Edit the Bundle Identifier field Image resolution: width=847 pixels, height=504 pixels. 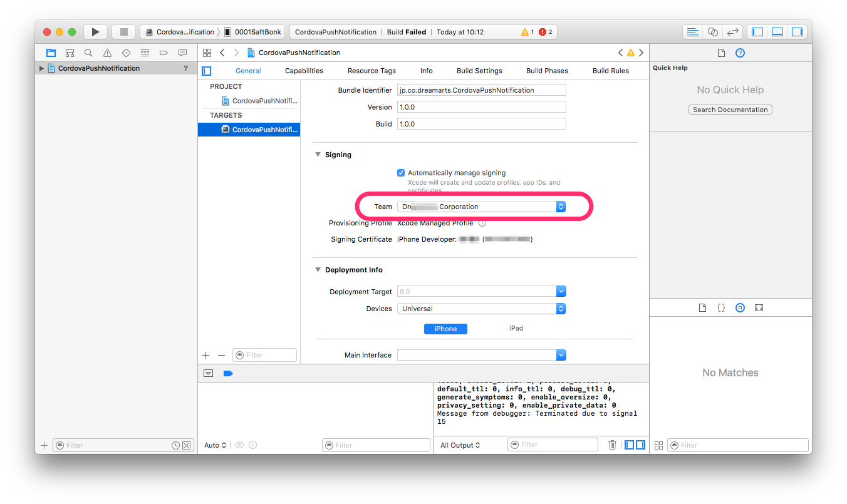pos(481,90)
